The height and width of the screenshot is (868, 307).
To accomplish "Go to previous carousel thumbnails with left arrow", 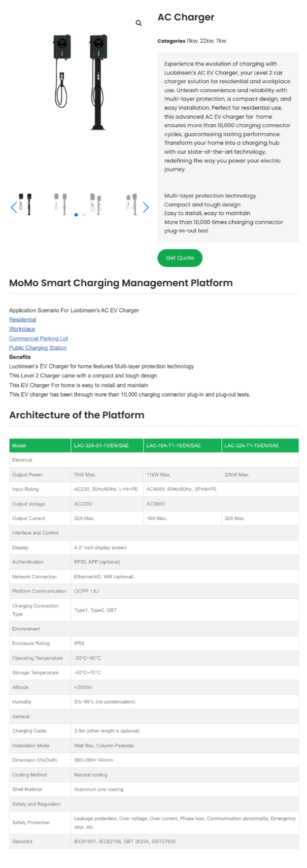I will (x=14, y=207).
